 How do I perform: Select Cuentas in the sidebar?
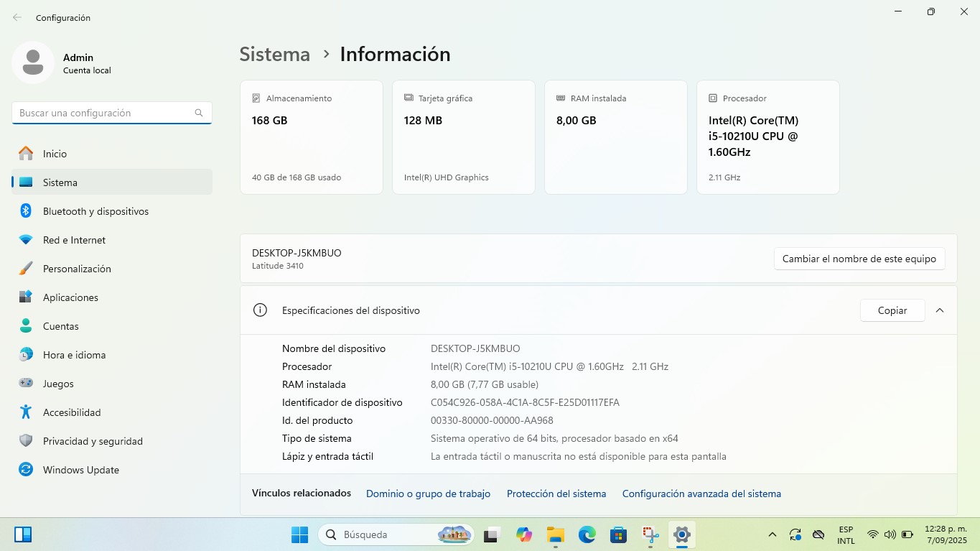(x=61, y=326)
